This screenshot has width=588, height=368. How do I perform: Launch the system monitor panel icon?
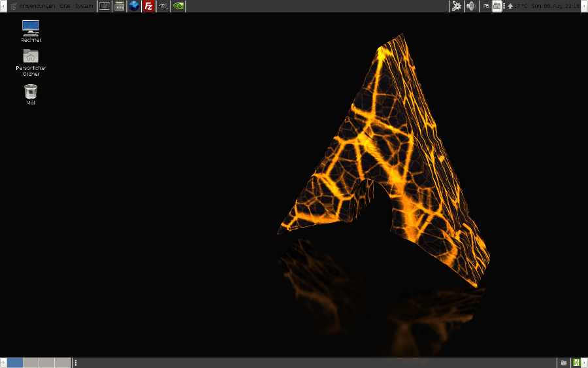105,6
